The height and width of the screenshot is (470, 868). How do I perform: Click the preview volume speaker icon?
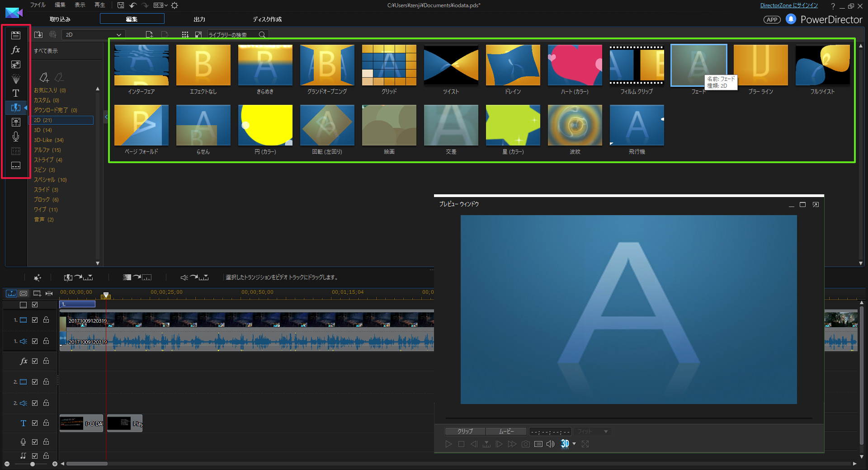[550, 444]
